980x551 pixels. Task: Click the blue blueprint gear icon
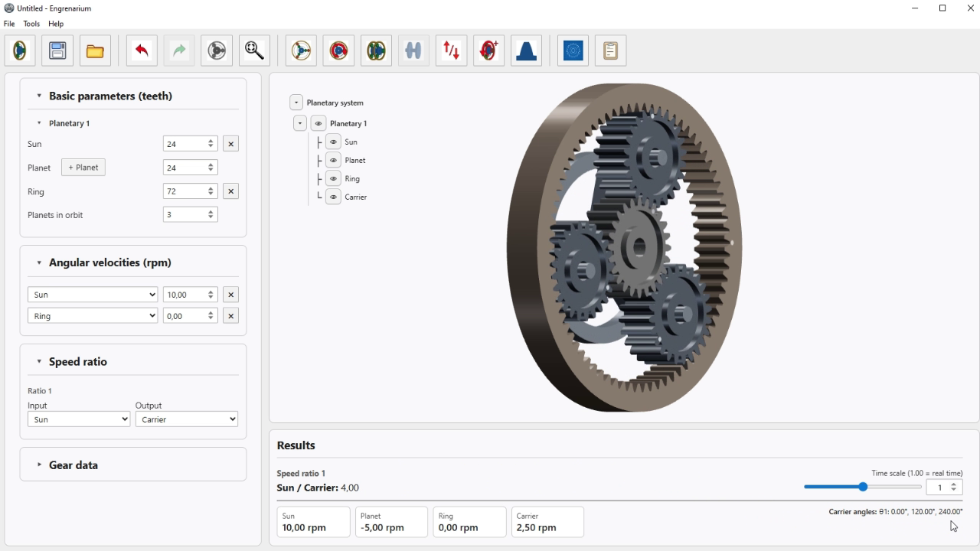tap(573, 51)
